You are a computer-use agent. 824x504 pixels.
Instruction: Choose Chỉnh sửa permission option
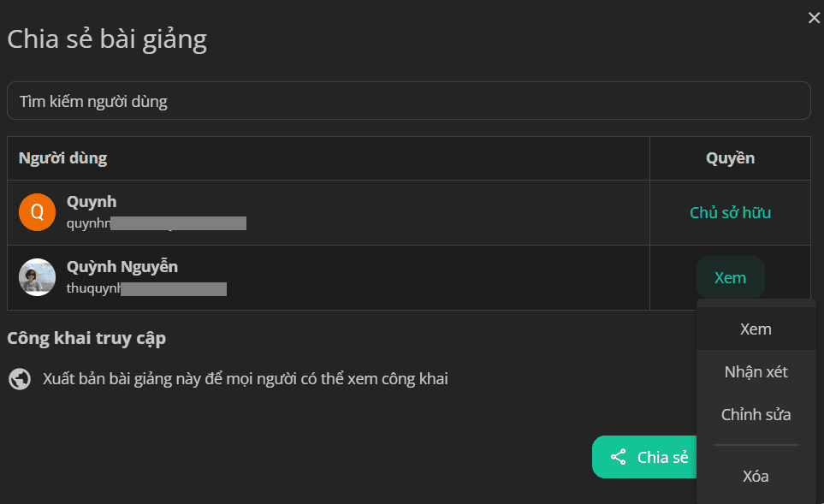tap(756, 415)
